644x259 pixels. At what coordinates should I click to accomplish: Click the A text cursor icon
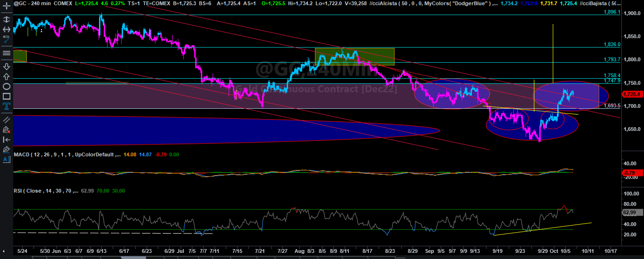point(6,160)
